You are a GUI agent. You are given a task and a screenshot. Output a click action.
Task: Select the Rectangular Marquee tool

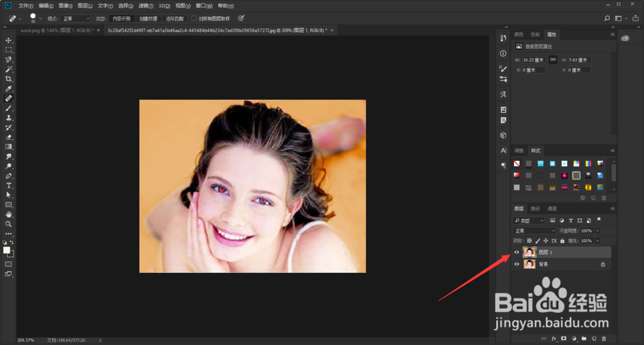(8, 50)
